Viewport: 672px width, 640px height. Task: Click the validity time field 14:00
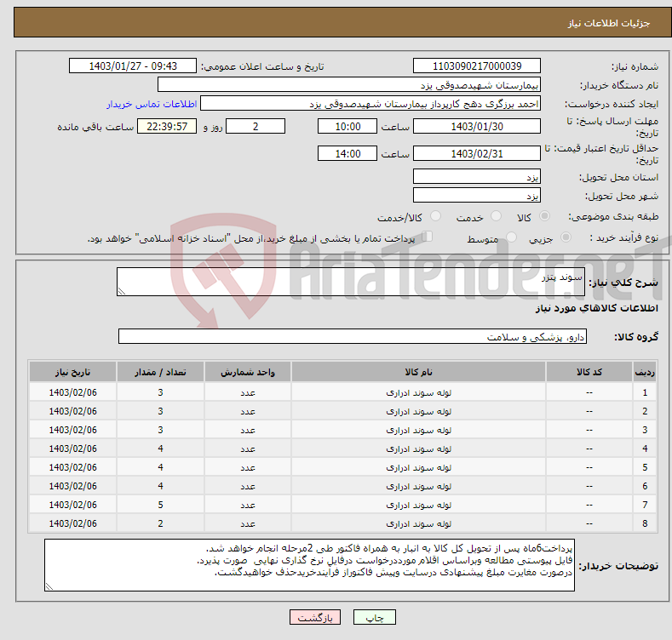click(x=347, y=153)
